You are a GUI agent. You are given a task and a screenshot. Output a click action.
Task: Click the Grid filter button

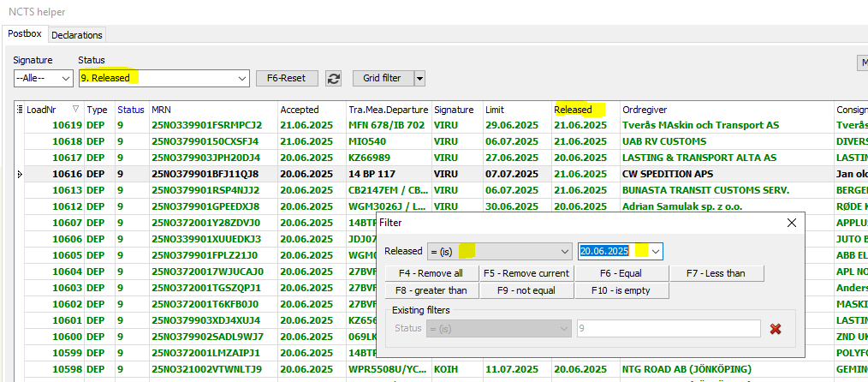382,78
